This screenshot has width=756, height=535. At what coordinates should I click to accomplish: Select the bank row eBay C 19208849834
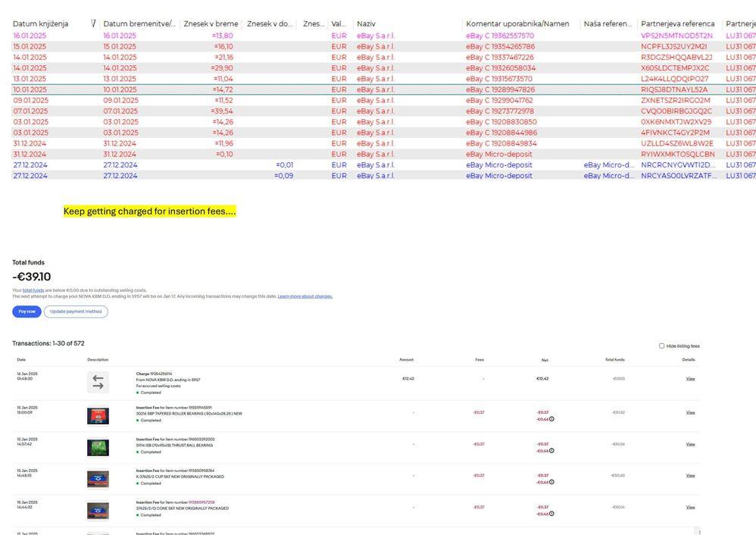point(383,143)
